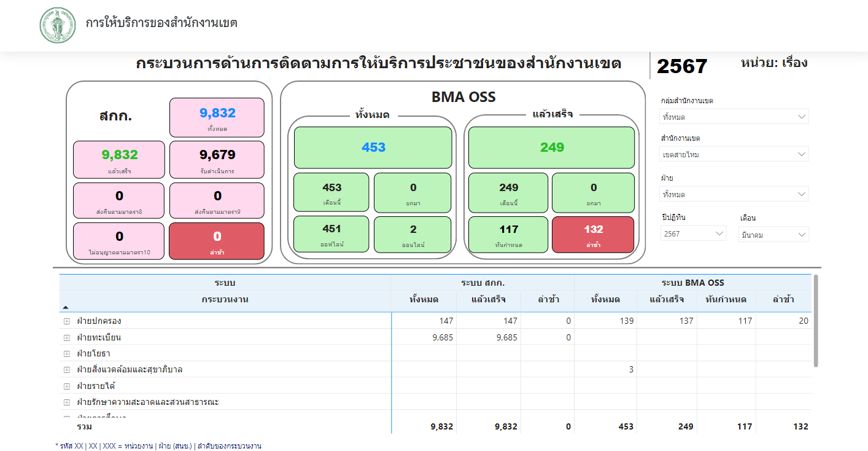Click page title การให้บริการของสำนักงานเขต
The image size is (868, 451).
coord(161,23)
